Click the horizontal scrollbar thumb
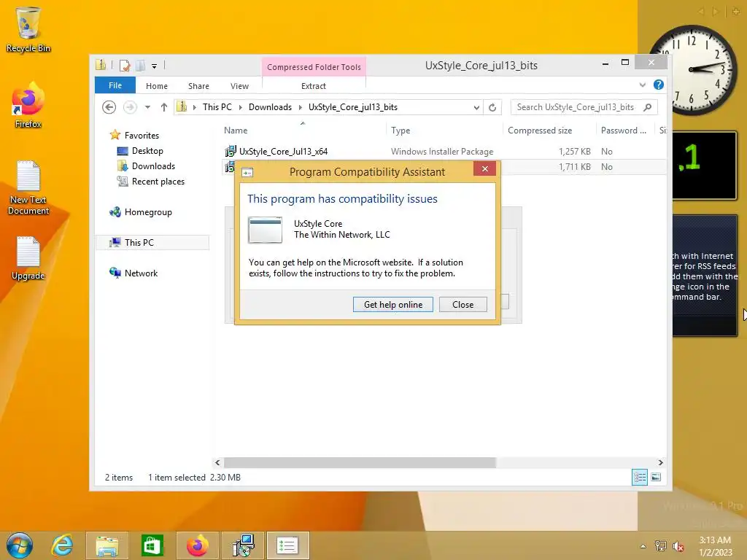747x560 pixels. point(360,462)
